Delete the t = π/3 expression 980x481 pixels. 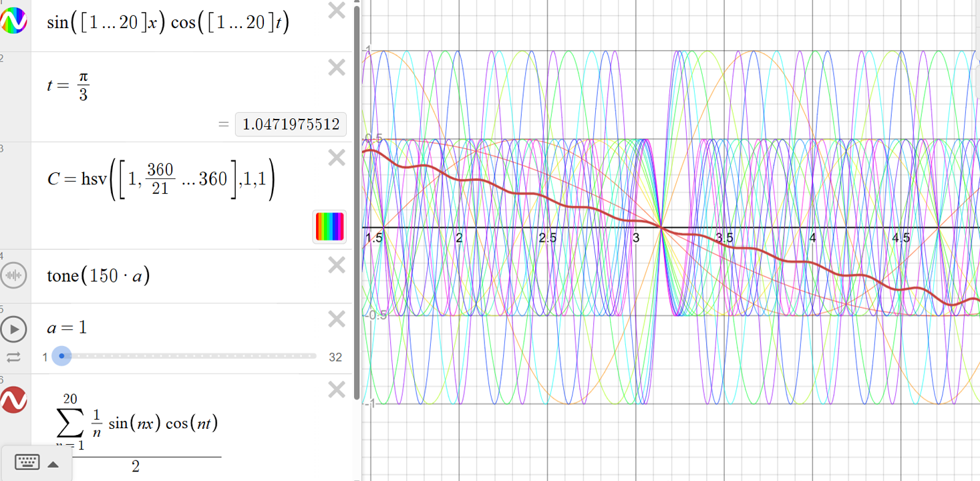click(x=337, y=67)
